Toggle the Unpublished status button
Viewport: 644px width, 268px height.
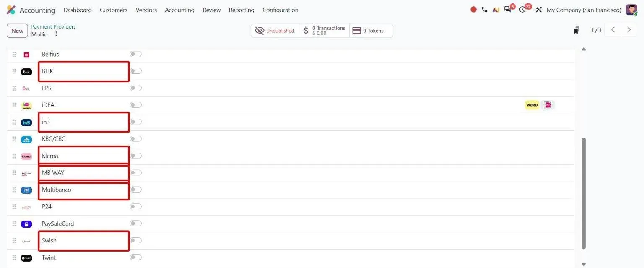point(275,31)
